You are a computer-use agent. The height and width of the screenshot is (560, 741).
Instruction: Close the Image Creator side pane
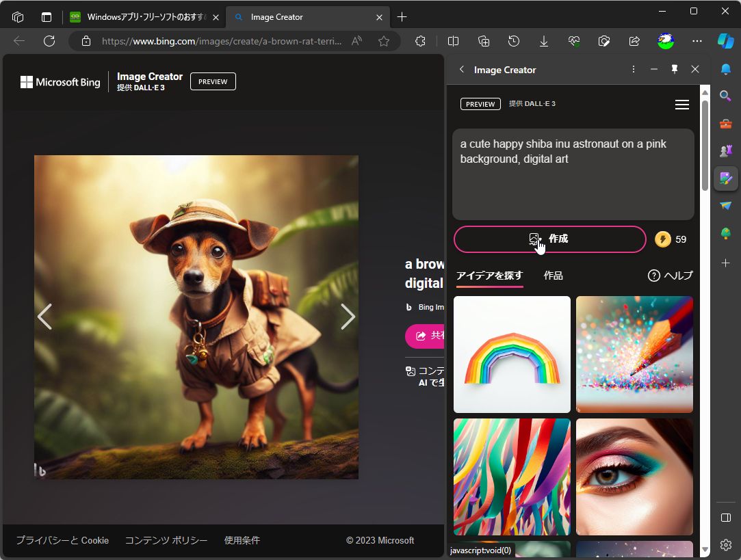coord(695,70)
